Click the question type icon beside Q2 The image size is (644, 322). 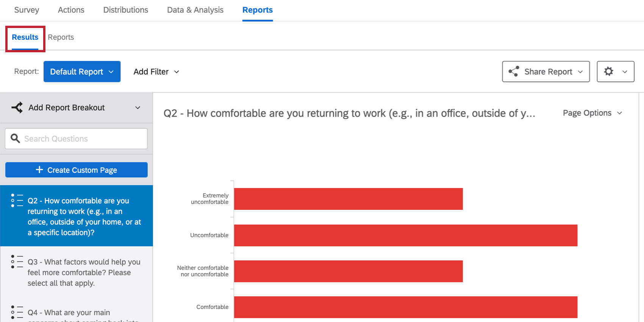click(17, 201)
